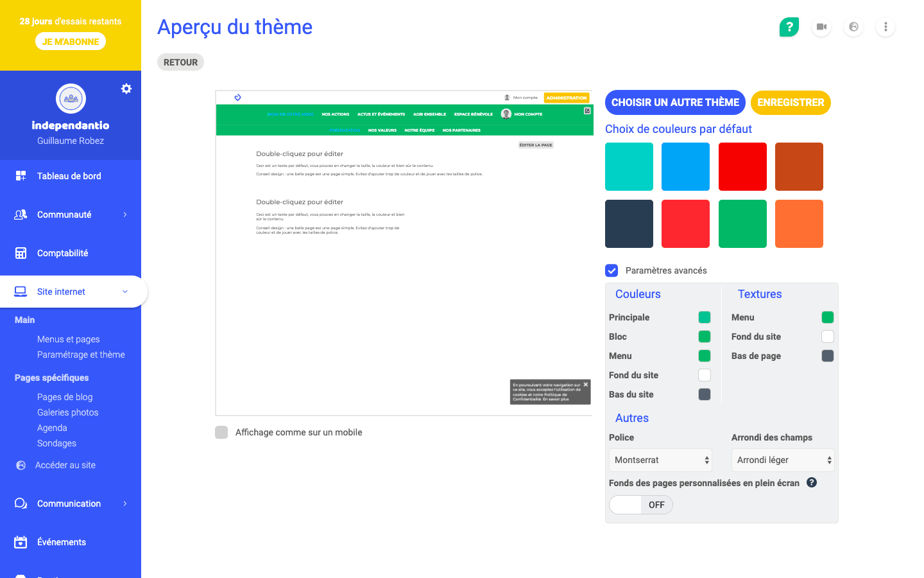The height and width of the screenshot is (578, 924).
Task: Click ADMINISTRATION button in preview
Action: click(567, 98)
